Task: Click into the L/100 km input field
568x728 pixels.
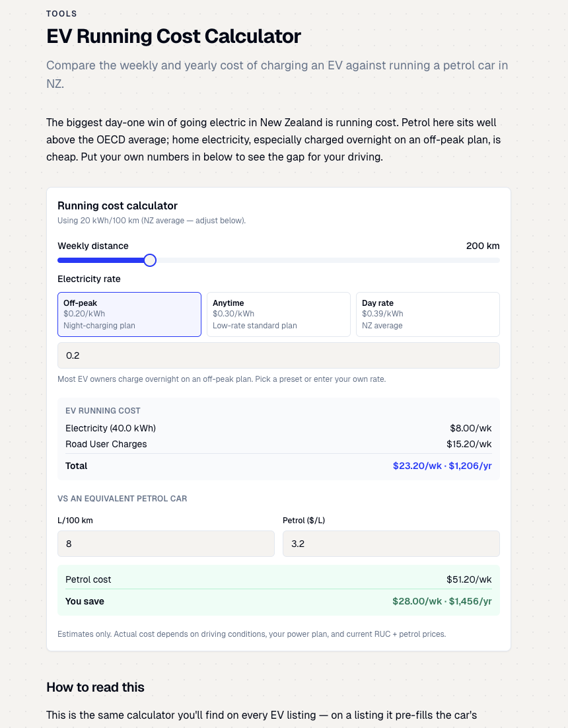Action: click(x=166, y=544)
